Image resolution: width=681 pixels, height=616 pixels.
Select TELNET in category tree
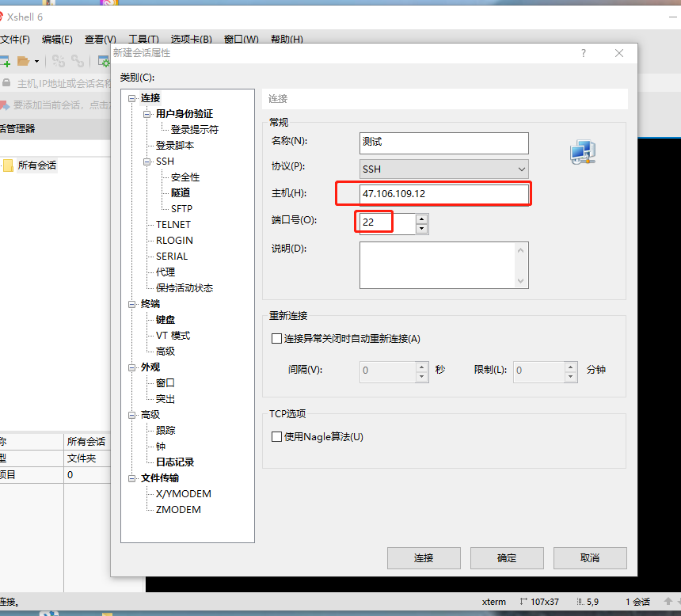point(173,225)
